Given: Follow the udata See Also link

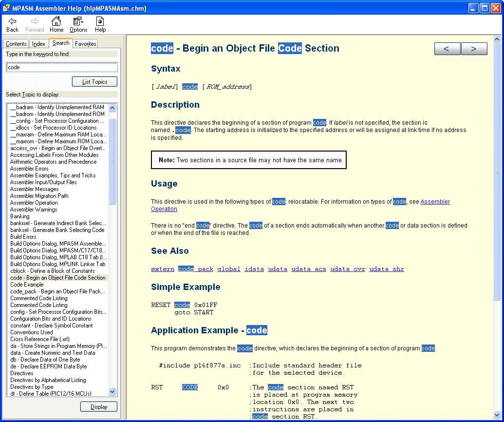Looking at the screenshot, I should click(x=278, y=269).
